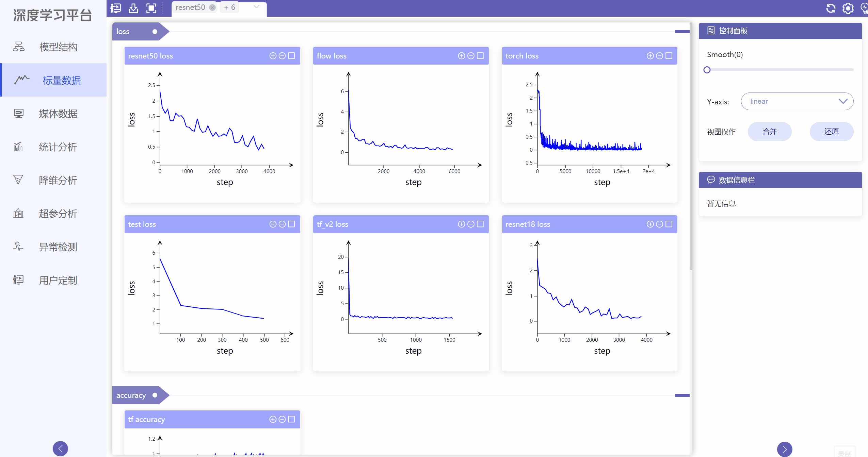Select the resnet18 loss chart checkbox
Image resolution: width=868 pixels, height=457 pixels.
coord(669,224)
